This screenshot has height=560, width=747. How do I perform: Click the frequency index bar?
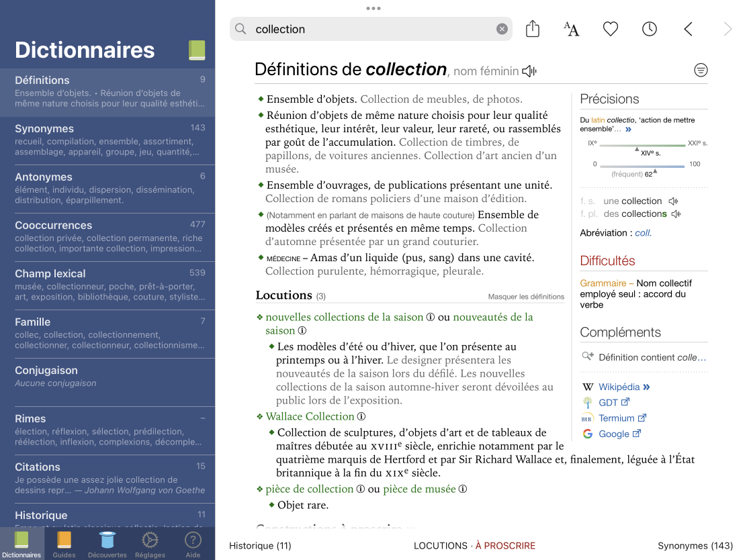click(x=642, y=167)
